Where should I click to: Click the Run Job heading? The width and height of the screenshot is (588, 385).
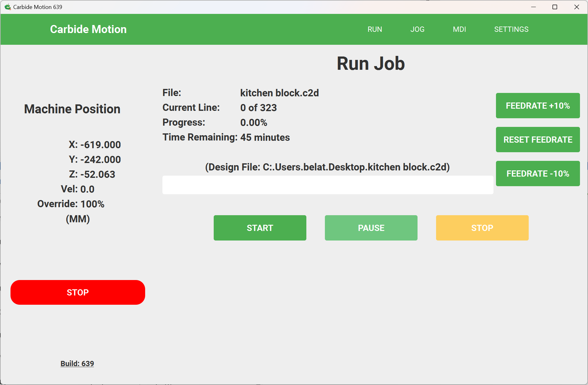[x=371, y=64]
